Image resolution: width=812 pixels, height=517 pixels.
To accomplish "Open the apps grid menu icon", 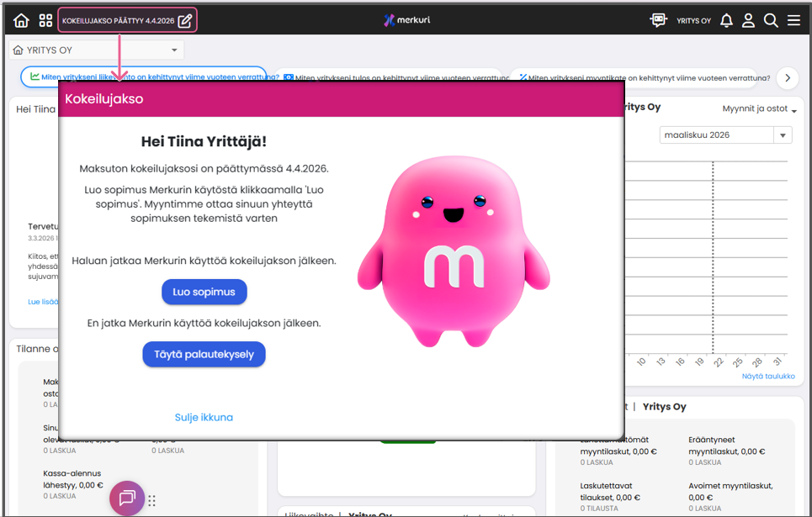I will (45, 20).
